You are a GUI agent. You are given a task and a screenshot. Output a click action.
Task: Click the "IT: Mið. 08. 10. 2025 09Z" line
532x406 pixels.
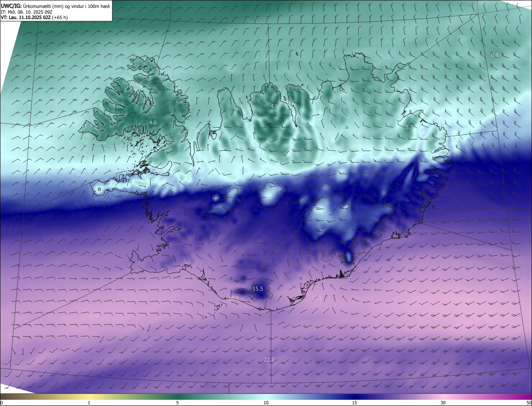click(26, 12)
